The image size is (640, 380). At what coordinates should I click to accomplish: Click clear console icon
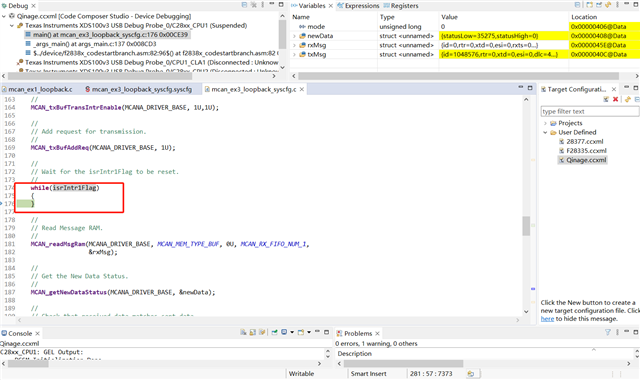[x=243, y=332]
